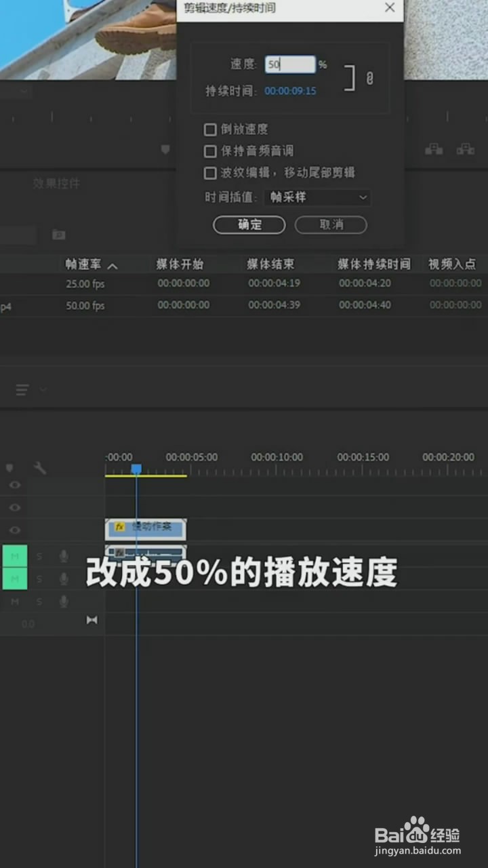Image resolution: width=488 pixels, height=868 pixels.
Task: Click 00:00:20:00 on the timeline ruler
Action: point(449,457)
